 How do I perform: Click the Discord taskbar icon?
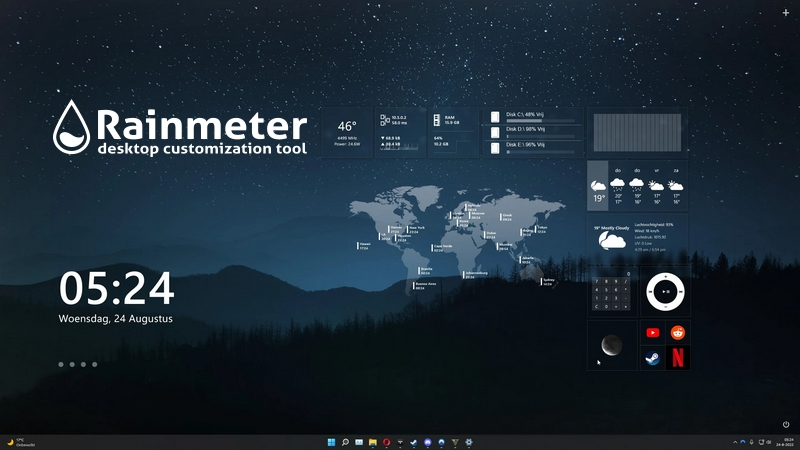tap(428, 442)
